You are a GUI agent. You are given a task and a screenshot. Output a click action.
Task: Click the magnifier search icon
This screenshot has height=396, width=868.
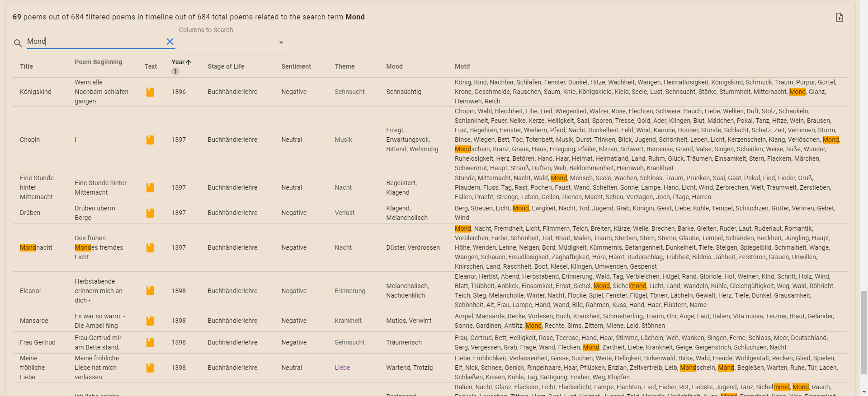18,43
